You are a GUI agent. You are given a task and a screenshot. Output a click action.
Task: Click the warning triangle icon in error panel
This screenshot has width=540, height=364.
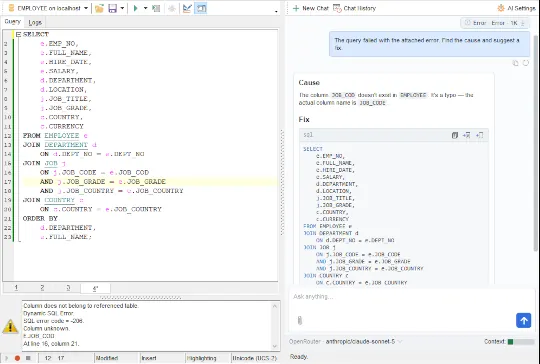[10, 326]
